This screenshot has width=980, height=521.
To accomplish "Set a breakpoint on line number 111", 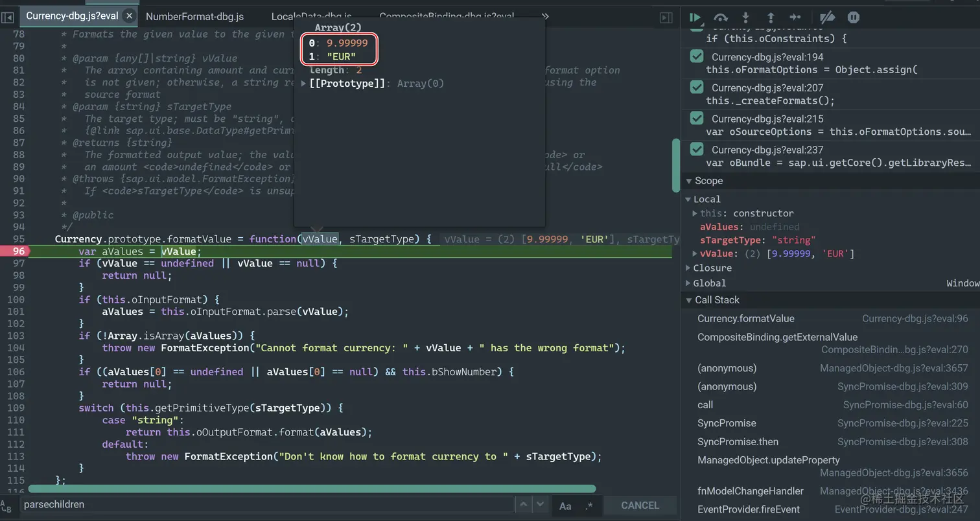I will click(x=16, y=432).
